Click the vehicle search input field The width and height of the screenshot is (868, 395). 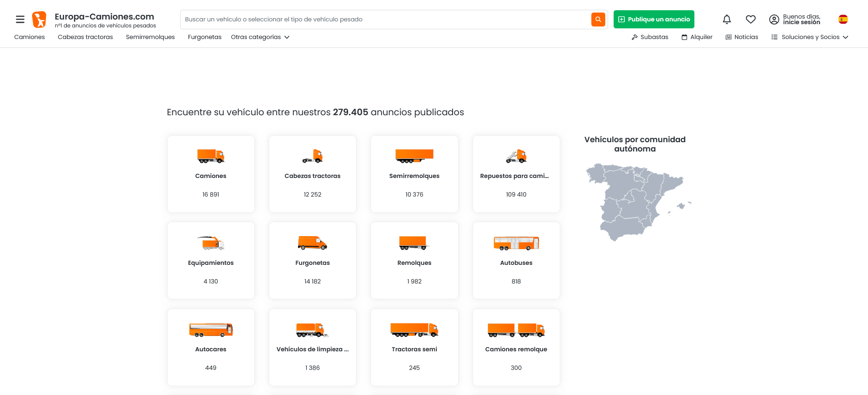click(385, 20)
